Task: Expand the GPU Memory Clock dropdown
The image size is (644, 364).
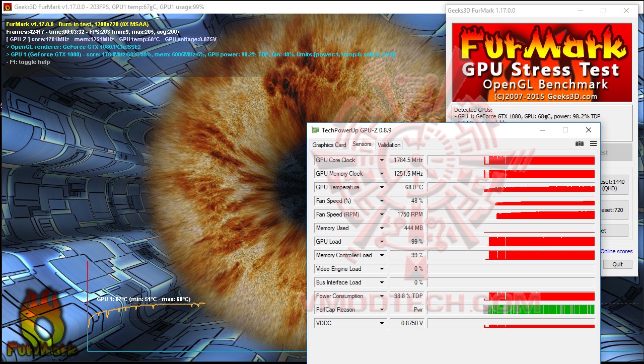Action: pyautogui.click(x=382, y=174)
